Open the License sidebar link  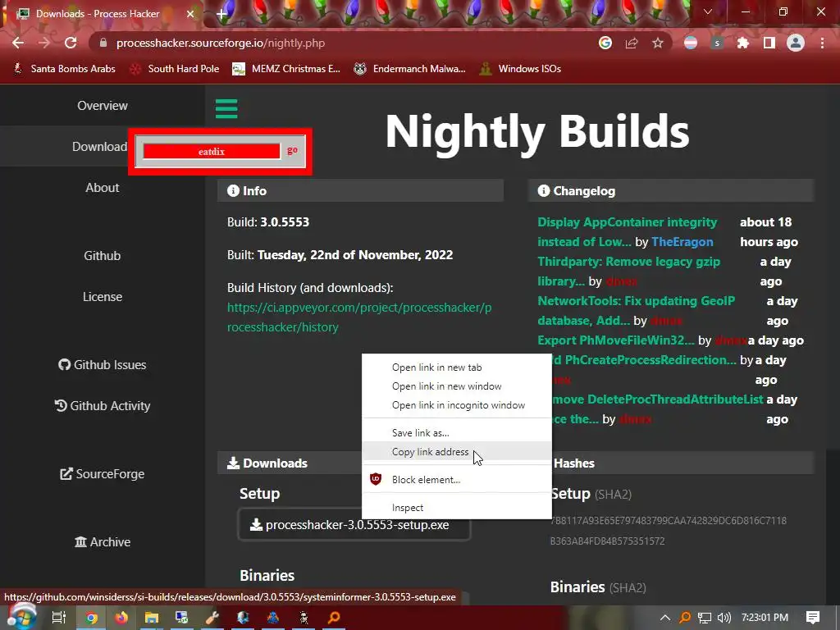click(x=103, y=297)
